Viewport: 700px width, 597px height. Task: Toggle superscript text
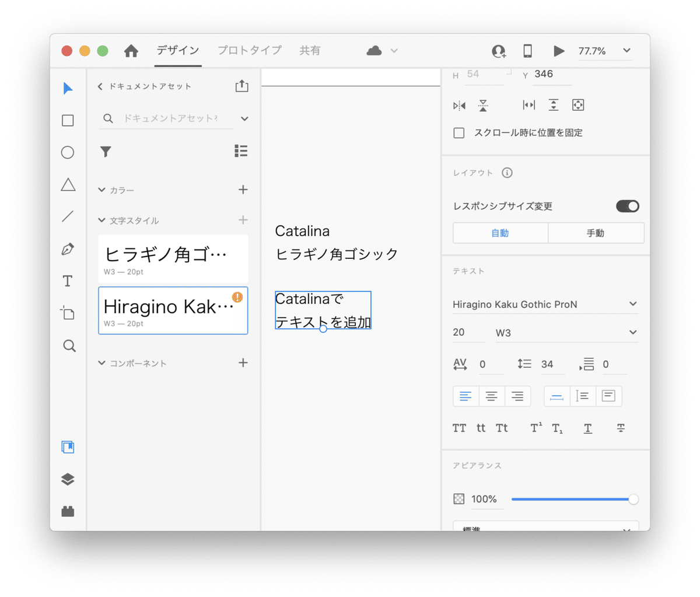(x=536, y=429)
